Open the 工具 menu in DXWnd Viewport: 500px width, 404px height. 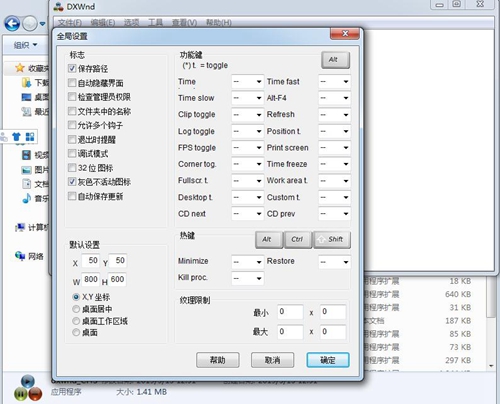click(x=155, y=23)
